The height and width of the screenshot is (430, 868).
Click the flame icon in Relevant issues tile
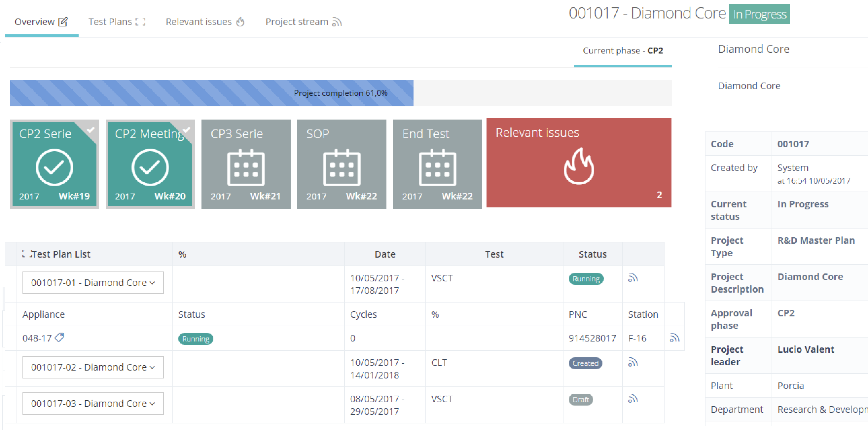[579, 166]
